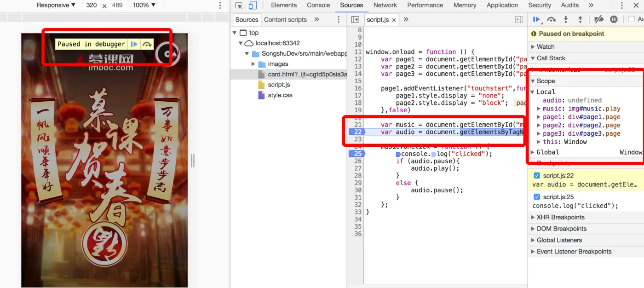Click the inspect element picker icon
This screenshot has height=288, width=644.
point(239,6)
